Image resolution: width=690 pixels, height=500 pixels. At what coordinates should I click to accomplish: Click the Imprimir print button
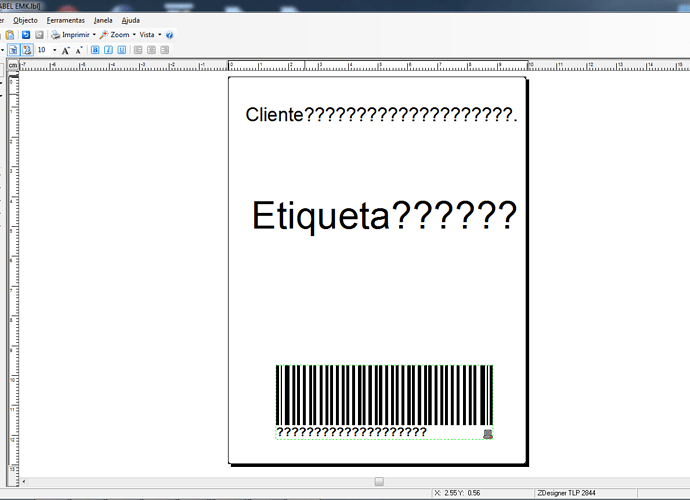70,35
